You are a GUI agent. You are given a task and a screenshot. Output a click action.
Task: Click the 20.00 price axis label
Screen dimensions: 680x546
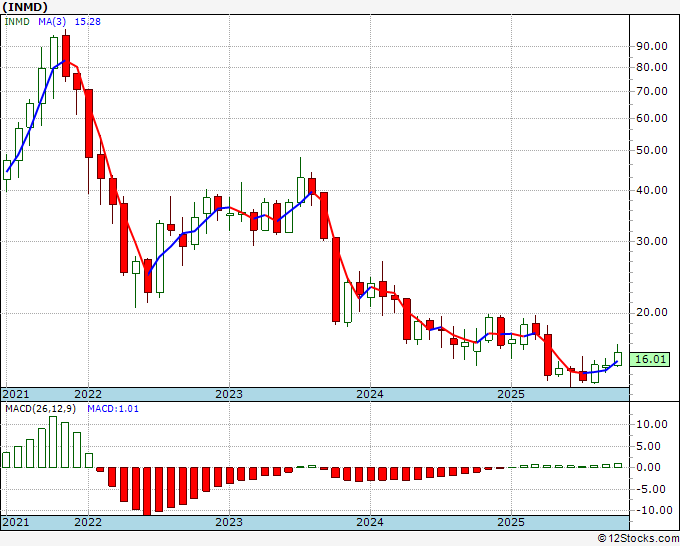coord(651,313)
